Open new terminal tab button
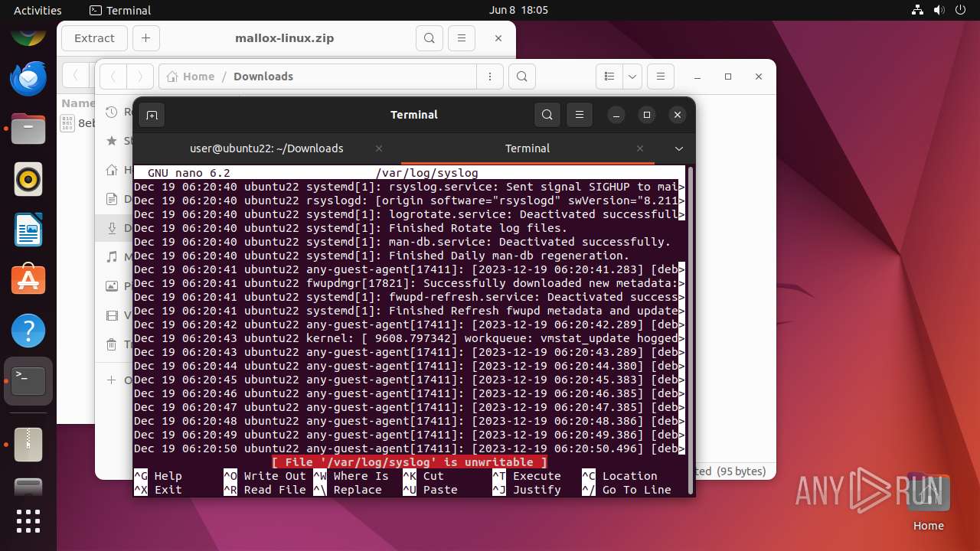Viewport: 980px width, 551px height. [x=152, y=116]
